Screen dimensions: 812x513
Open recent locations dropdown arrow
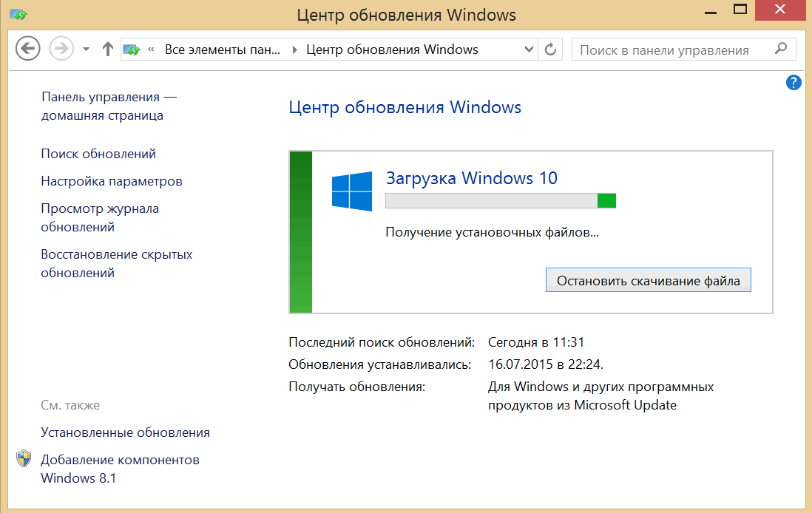(86, 50)
